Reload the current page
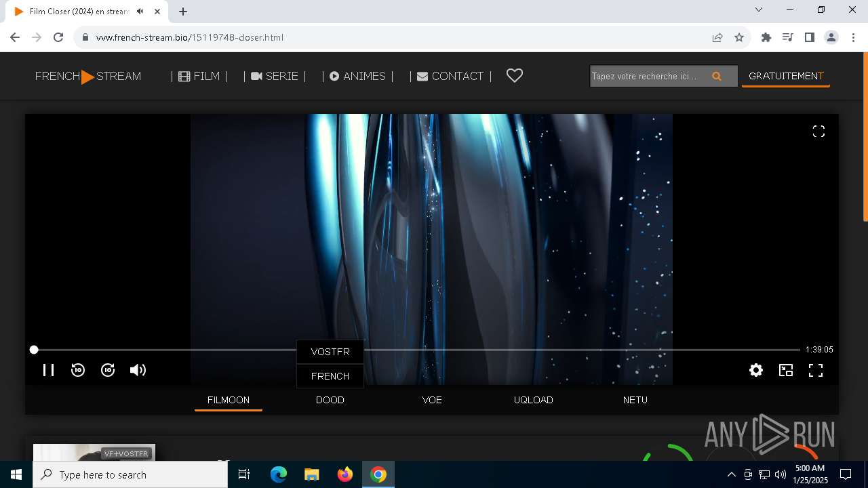This screenshot has width=868, height=488. pyautogui.click(x=58, y=37)
